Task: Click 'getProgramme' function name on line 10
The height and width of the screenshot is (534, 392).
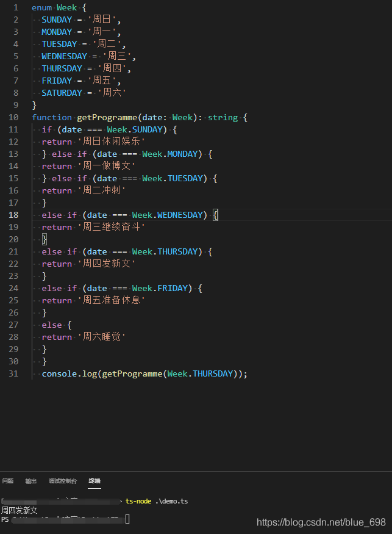Action: click(107, 118)
